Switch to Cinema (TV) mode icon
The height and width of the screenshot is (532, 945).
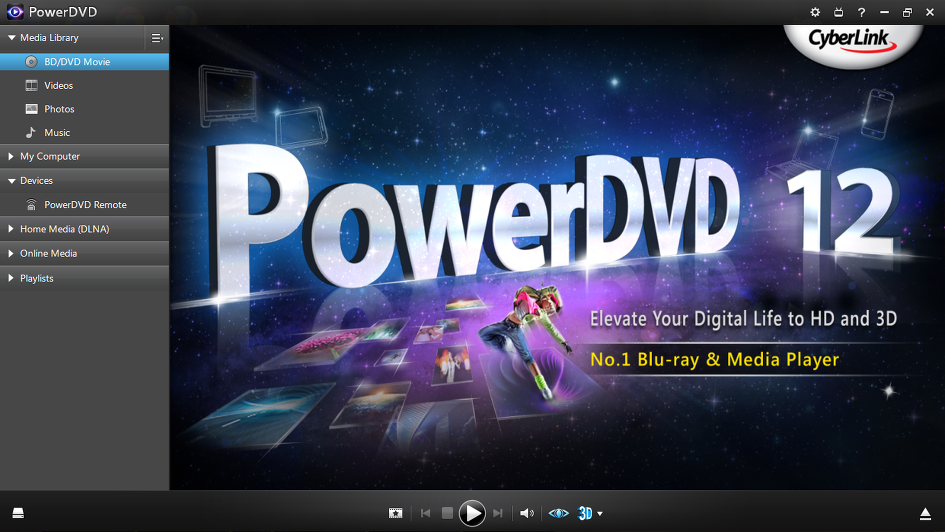[x=838, y=12]
